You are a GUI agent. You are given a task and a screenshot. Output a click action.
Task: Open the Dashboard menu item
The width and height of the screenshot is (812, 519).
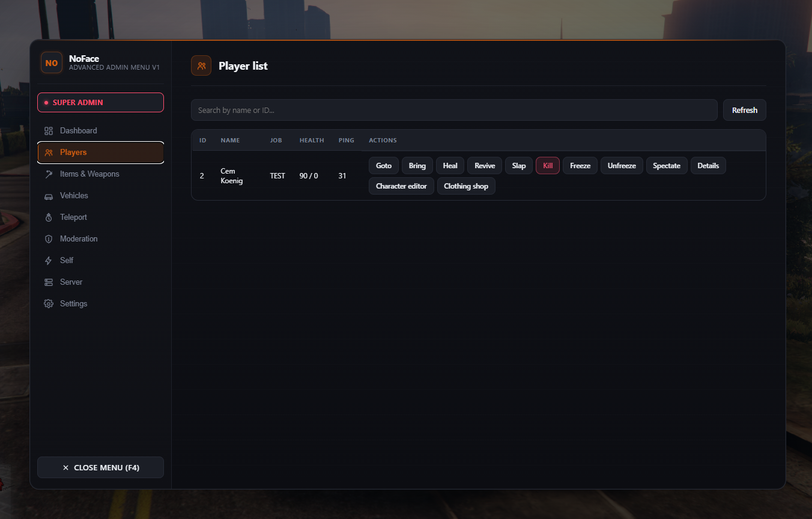click(100, 131)
